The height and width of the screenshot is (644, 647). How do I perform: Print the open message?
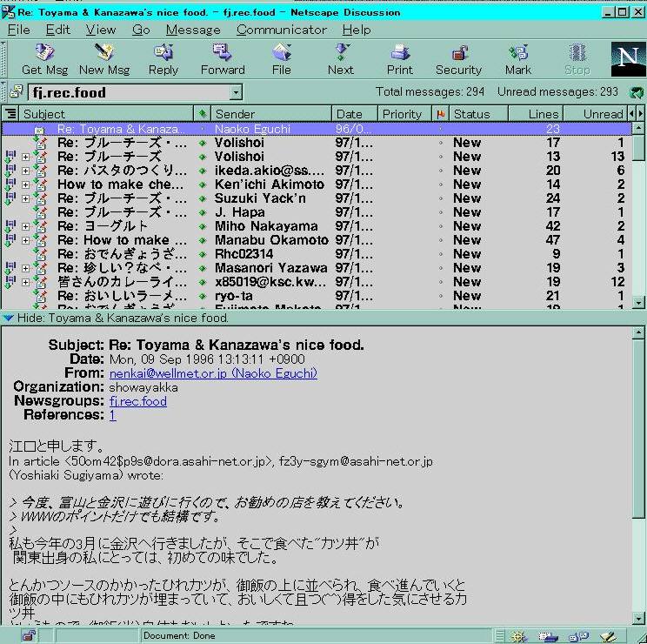tap(399, 59)
